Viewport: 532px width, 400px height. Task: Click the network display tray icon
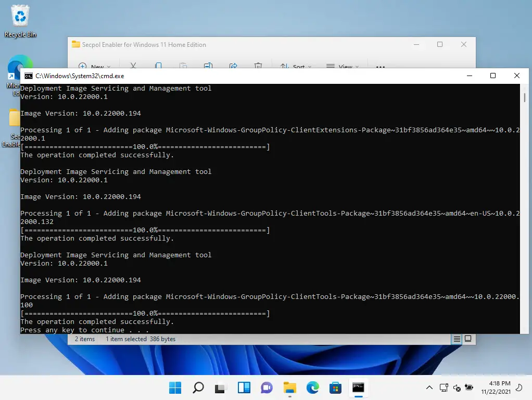pyautogui.click(x=444, y=387)
